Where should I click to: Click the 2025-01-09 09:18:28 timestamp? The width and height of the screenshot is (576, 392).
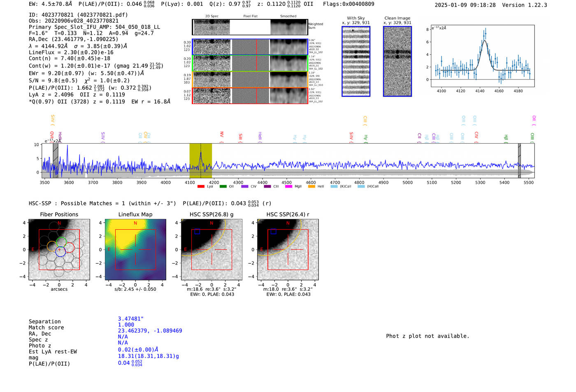tap(465, 5)
